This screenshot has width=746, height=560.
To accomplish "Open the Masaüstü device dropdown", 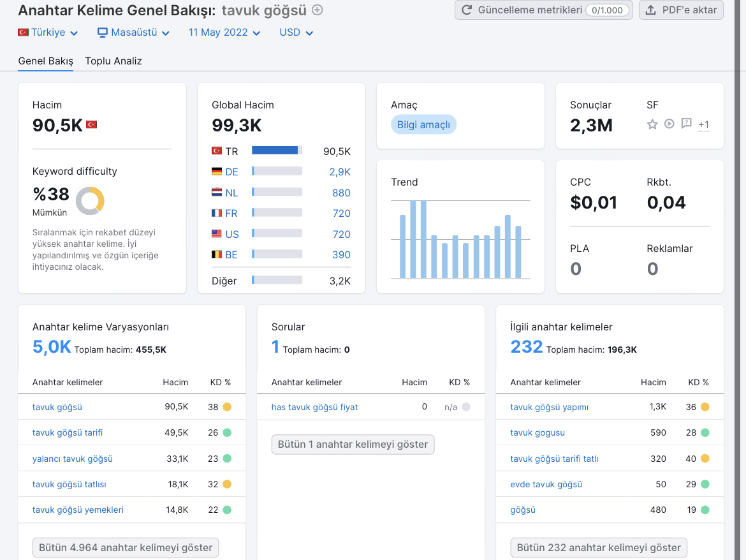I will 133,33.
